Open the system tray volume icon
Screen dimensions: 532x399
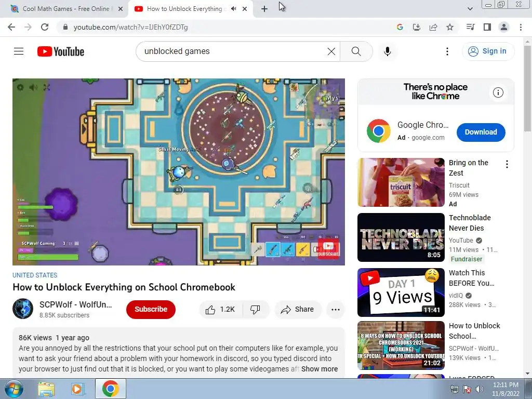(479, 389)
